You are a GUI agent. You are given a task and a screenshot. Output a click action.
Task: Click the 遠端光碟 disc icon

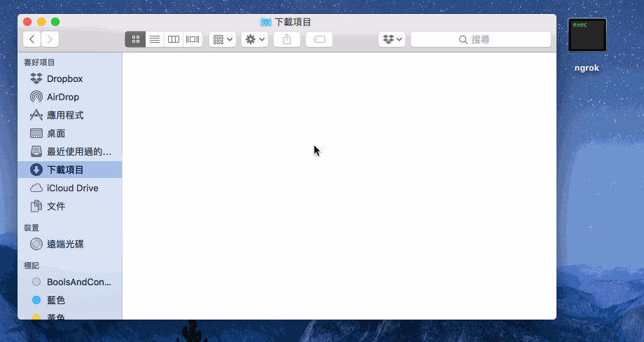[x=36, y=244]
